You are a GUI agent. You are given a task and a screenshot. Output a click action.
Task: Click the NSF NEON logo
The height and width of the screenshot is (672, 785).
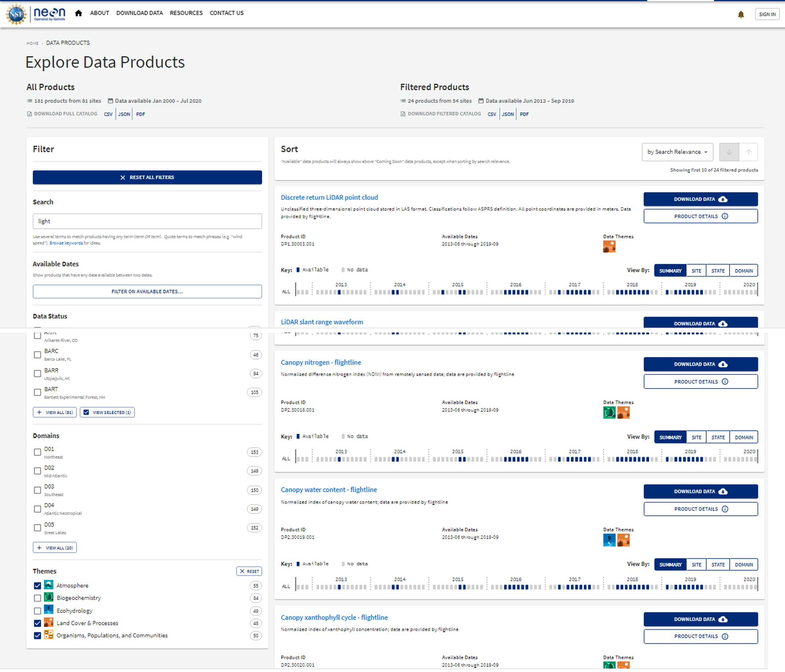[35, 14]
